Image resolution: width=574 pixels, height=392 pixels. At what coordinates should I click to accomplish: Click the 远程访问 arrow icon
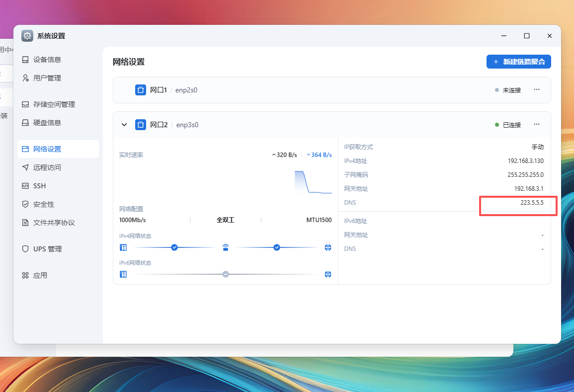click(x=25, y=167)
